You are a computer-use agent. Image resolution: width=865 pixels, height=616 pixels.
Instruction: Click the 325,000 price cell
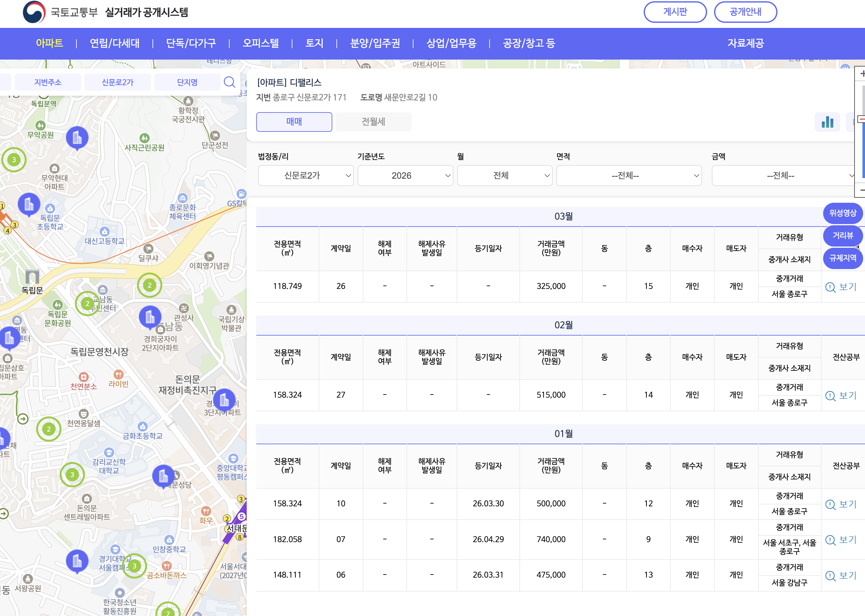(x=551, y=286)
